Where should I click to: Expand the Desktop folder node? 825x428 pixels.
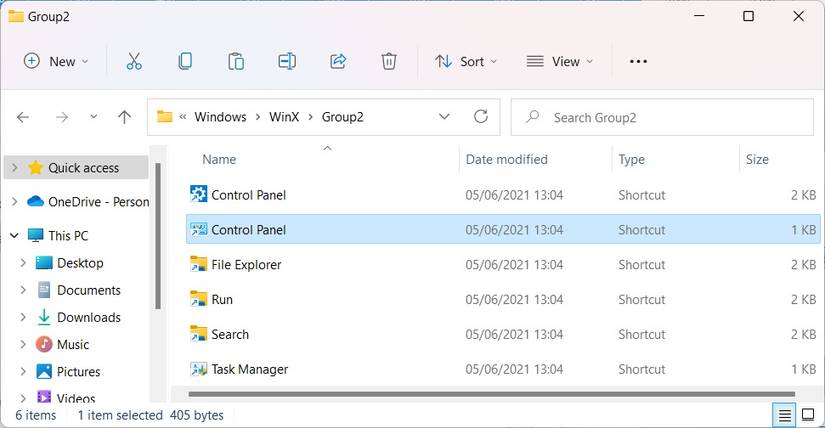click(x=23, y=263)
